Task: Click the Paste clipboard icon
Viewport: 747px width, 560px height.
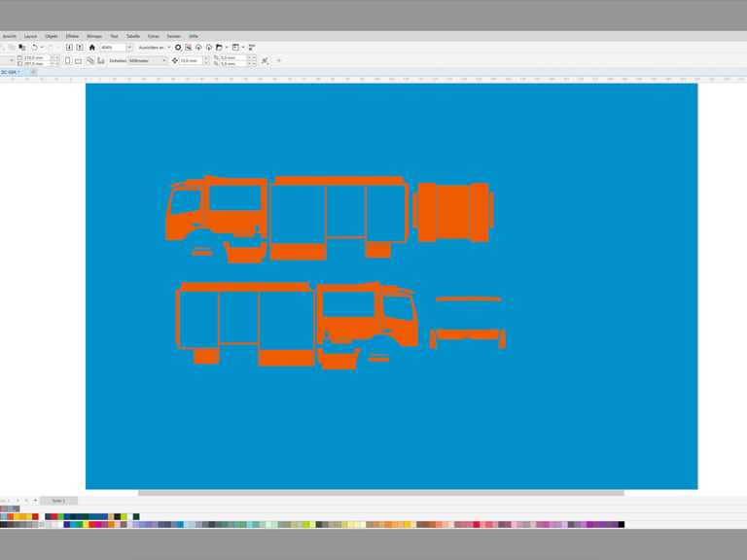Action: click(x=21, y=47)
